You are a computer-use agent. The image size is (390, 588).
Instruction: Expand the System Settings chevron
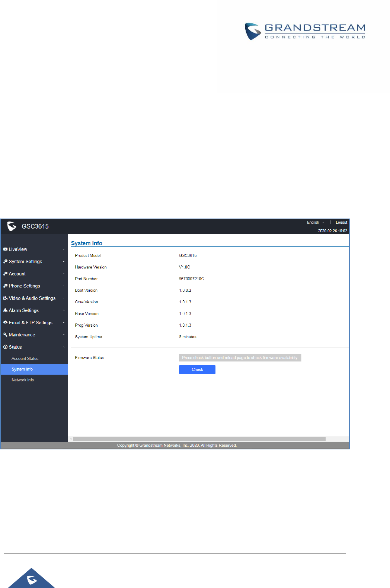(x=64, y=262)
